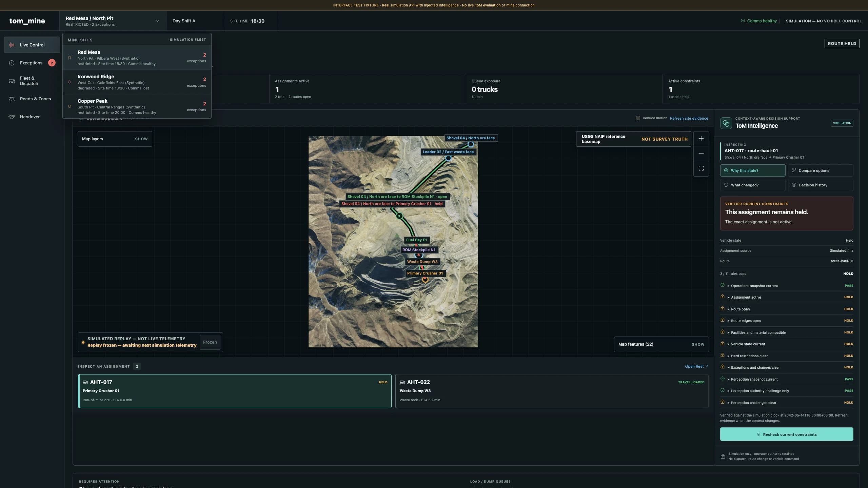This screenshot has height=488, width=868.
Task: Expand Perception authority challenge only rule
Action: point(787,391)
